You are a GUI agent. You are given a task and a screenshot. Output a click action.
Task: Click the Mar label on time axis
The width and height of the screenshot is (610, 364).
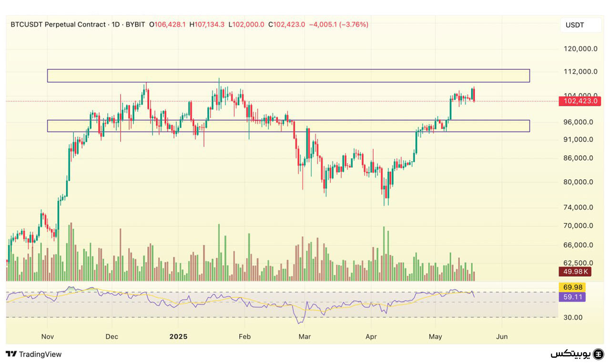pos(305,336)
